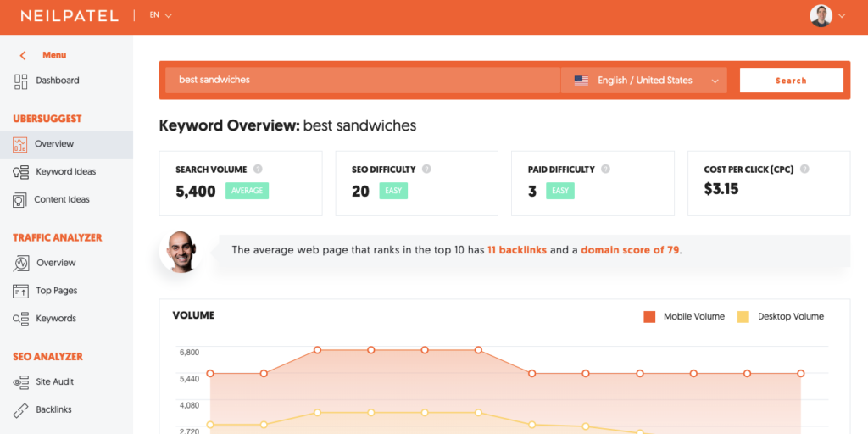Screen dimensions: 868x434
Task: Click the Site Audit eye icon
Action: pos(21,382)
